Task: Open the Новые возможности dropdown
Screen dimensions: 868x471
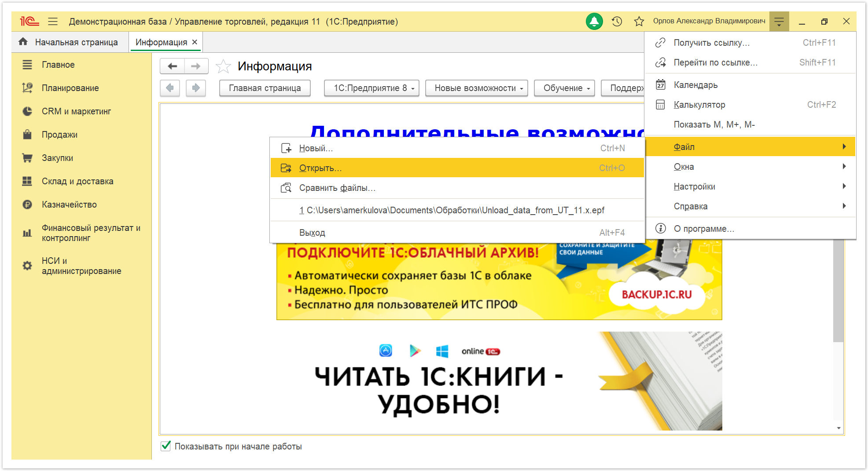Action: click(x=476, y=88)
